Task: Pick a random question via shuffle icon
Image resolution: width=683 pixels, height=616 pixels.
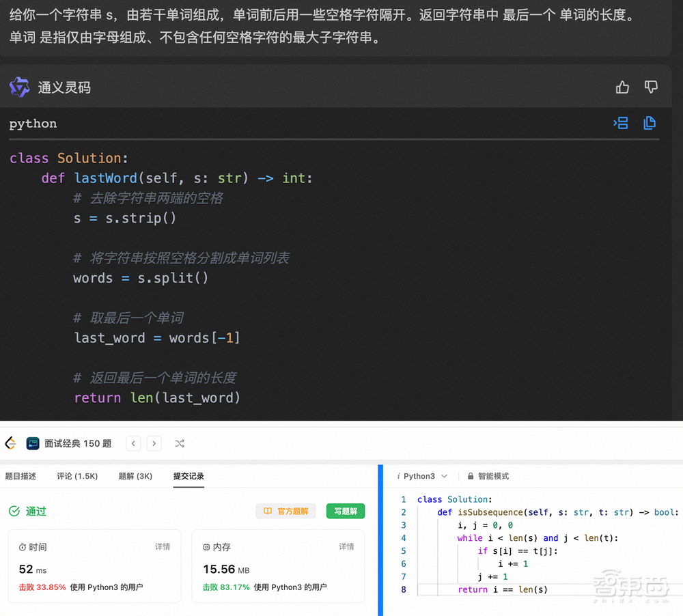Action: (x=180, y=443)
